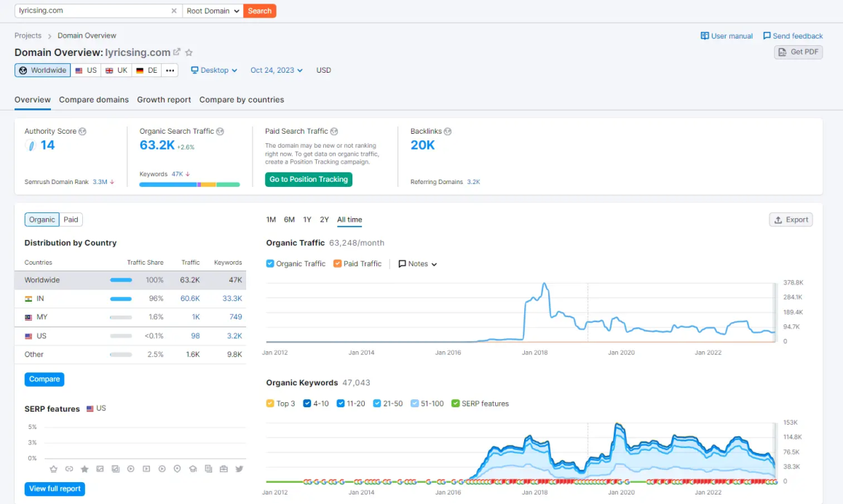Viewport: 843px width, 504px height.
Task: Toggle the Top 3 keywords checkbox
Action: coord(270,404)
